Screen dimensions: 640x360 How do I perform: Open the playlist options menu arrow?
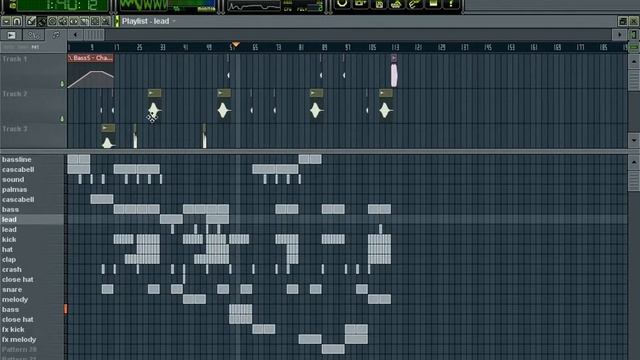coord(6,21)
